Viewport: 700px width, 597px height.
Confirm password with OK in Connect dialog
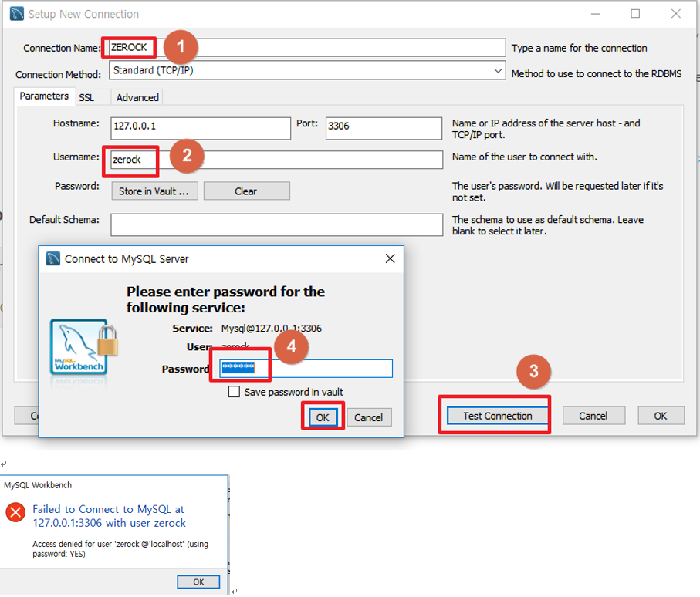pyautogui.click(x=323, y=417)
